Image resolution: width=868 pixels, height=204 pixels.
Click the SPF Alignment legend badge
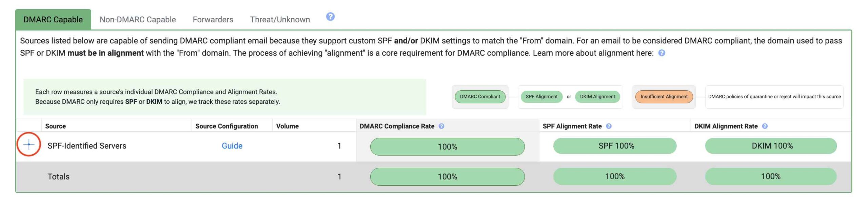541,97
